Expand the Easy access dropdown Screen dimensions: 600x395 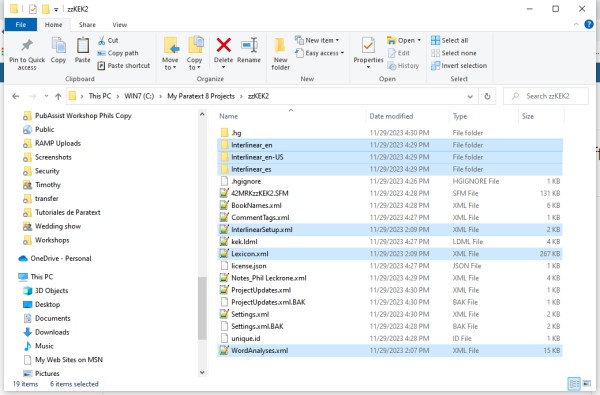click(342, 53)
